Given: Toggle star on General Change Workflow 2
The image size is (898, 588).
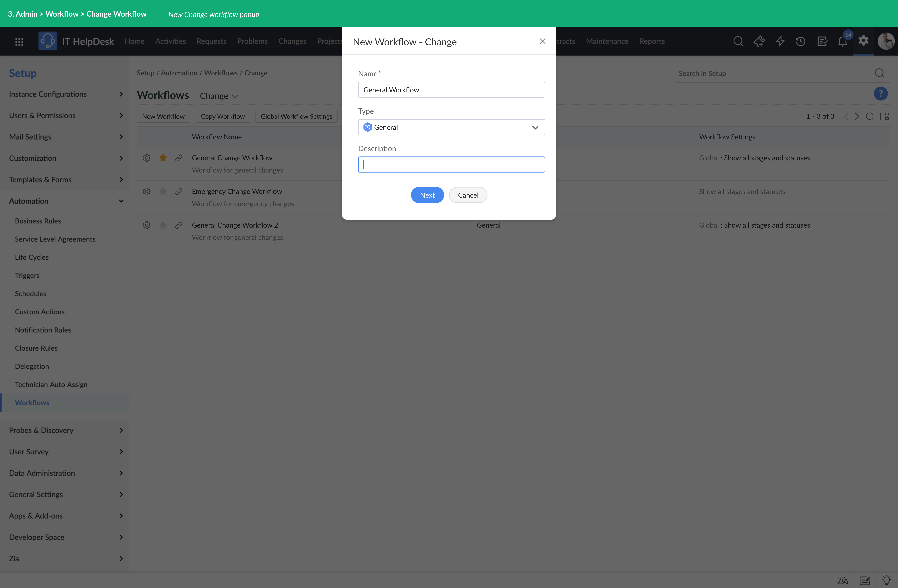Looking at the screenshot, I should (163, 225).
